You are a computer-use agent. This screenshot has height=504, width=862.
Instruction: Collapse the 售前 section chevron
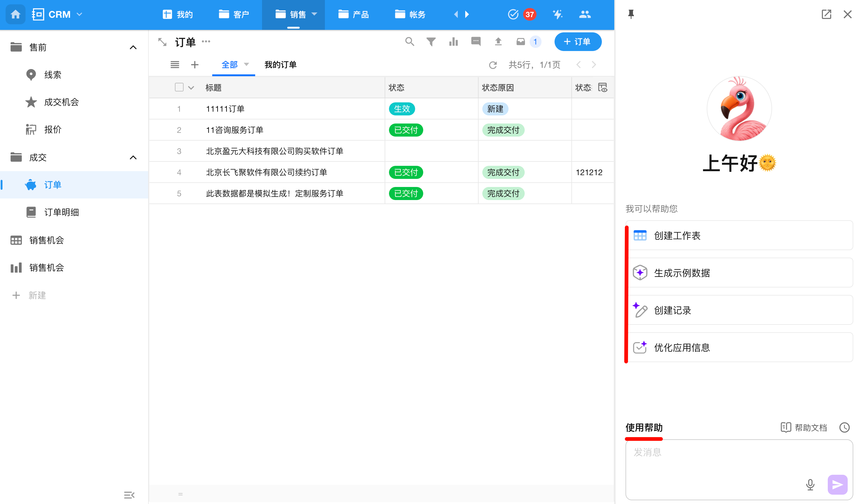[x=133, y=48]
